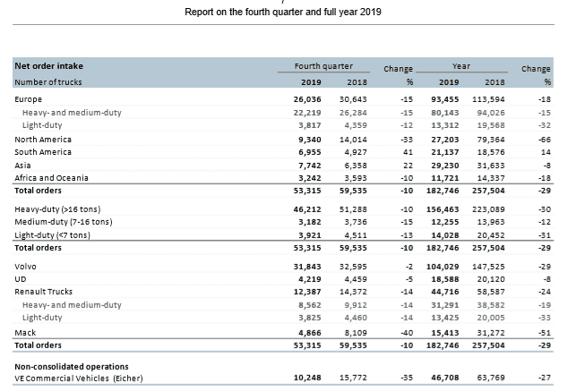Select the 'Europe' row label
This screenshot has height=392, width=577.
coord(29,99)
